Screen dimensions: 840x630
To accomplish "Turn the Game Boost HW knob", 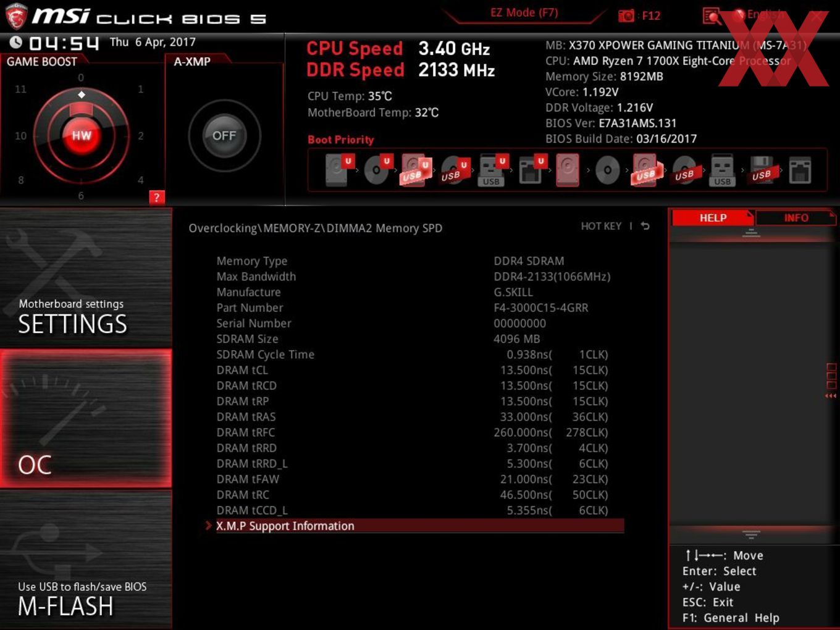I will pos(81,135).
